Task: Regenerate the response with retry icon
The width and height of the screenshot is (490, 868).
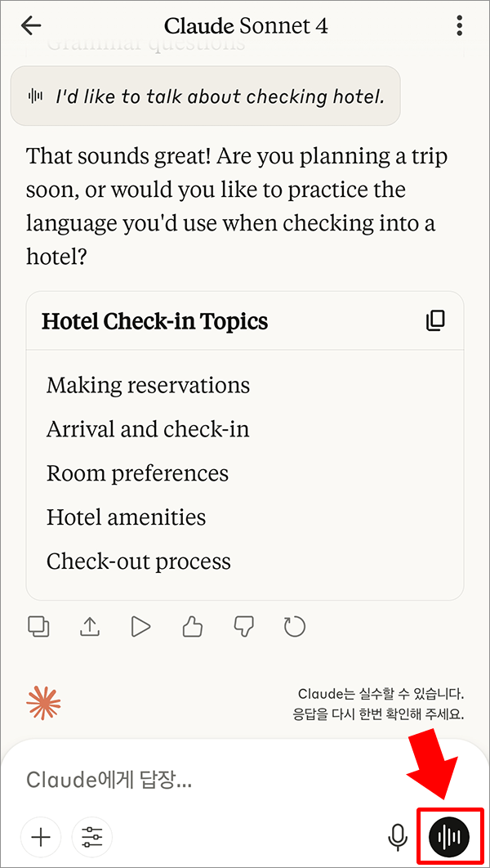Action: tap(295, 627)
